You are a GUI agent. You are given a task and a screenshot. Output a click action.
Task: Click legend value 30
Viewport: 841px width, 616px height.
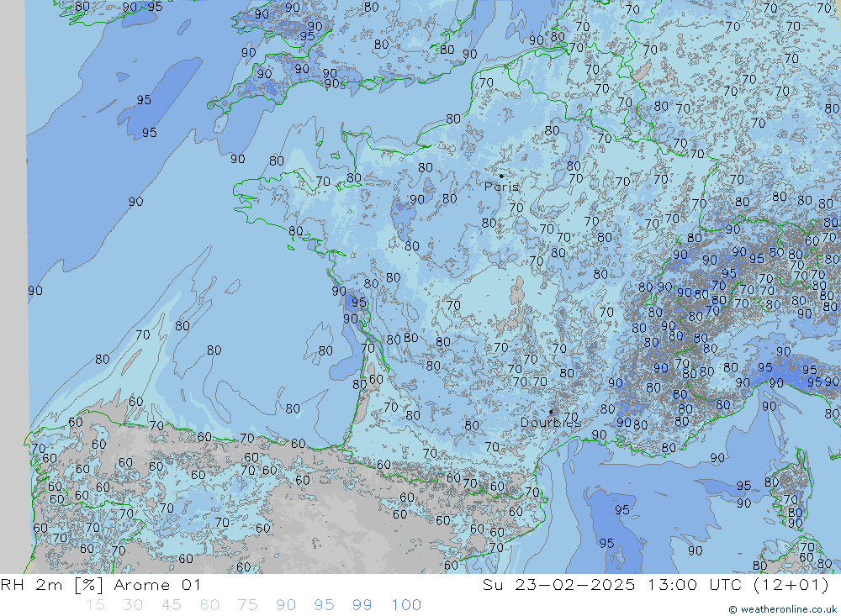(133, 605)
